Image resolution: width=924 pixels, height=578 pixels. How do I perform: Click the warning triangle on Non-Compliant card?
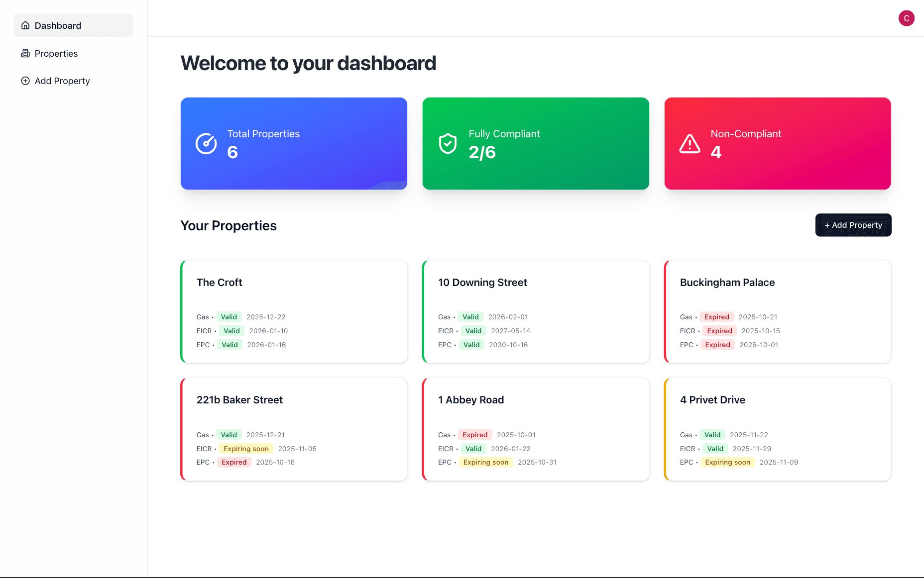coord(690,144)
